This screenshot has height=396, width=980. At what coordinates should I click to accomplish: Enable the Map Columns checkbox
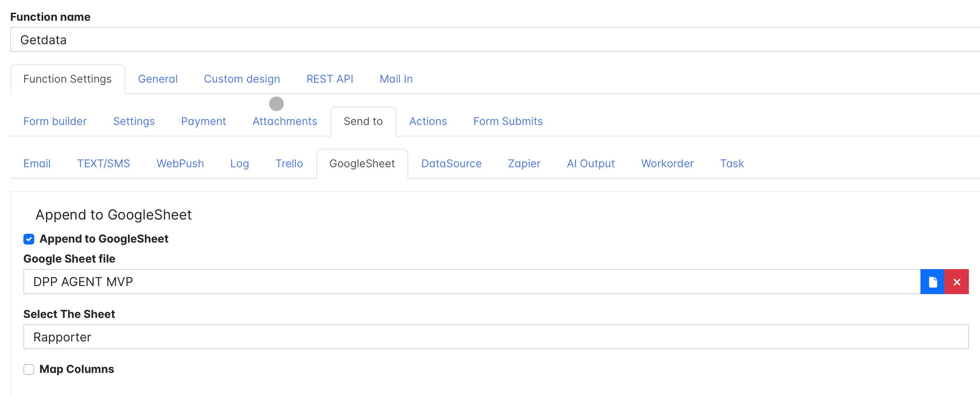[x=29, y=369]
